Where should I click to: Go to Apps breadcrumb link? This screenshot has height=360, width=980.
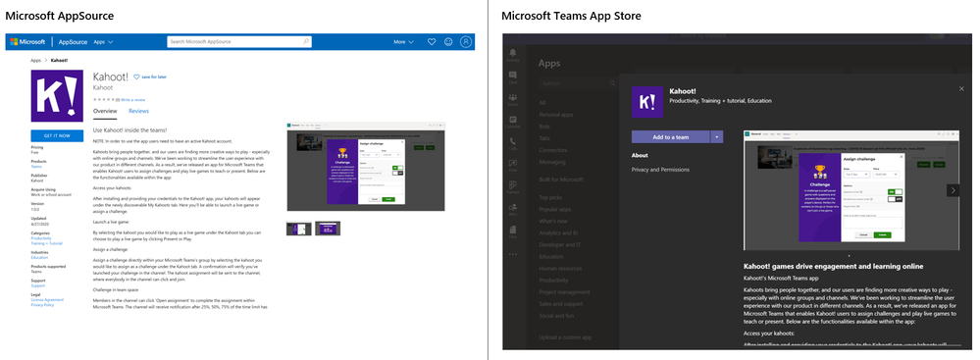tap(35, 61)
